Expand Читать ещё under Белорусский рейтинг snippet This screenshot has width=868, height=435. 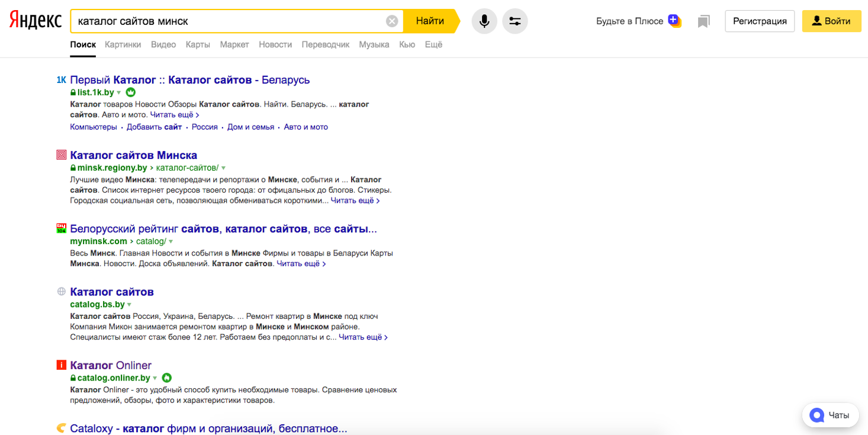[301, 263]
